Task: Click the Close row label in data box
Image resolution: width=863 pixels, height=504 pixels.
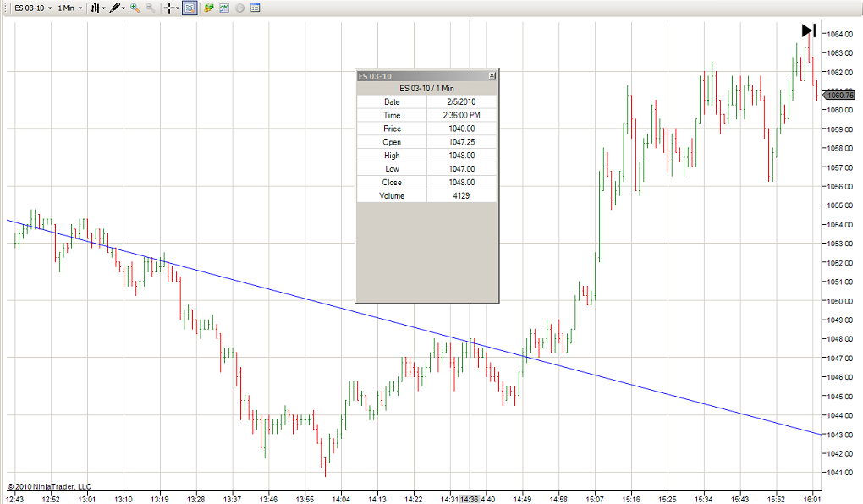Action: [x=392, y=182]
